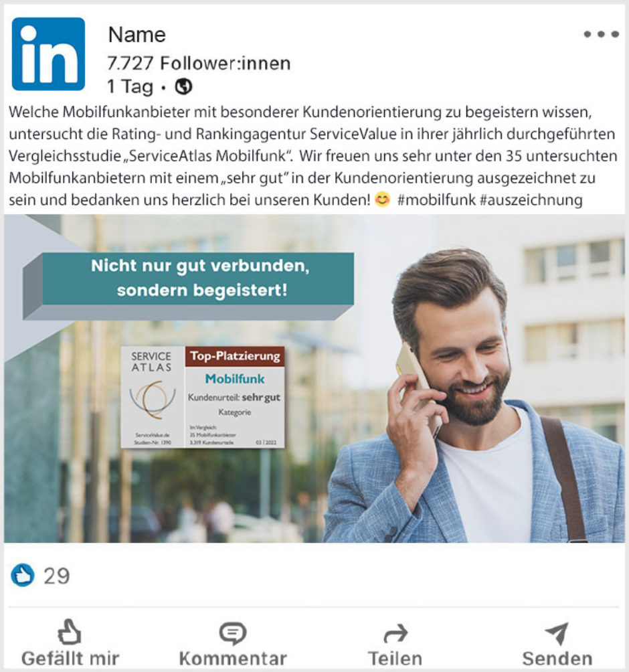
Task: Open the blue like reaction icon
Action: 22,575
